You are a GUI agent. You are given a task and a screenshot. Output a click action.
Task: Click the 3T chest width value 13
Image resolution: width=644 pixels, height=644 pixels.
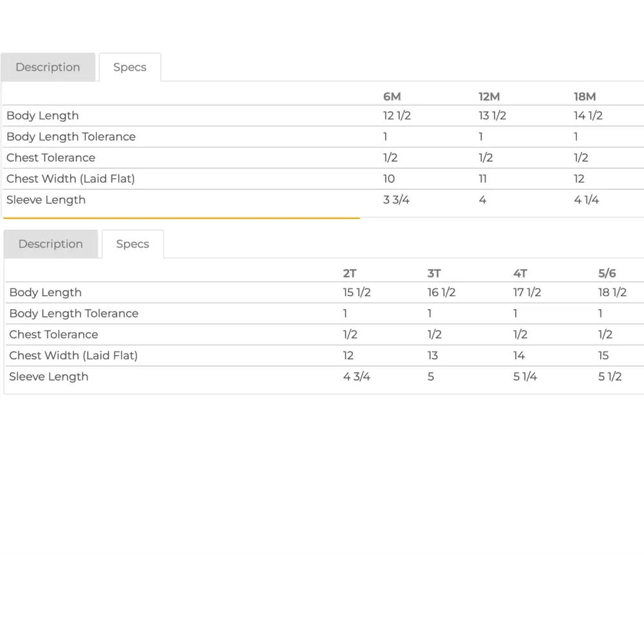[x=432, y=355]
